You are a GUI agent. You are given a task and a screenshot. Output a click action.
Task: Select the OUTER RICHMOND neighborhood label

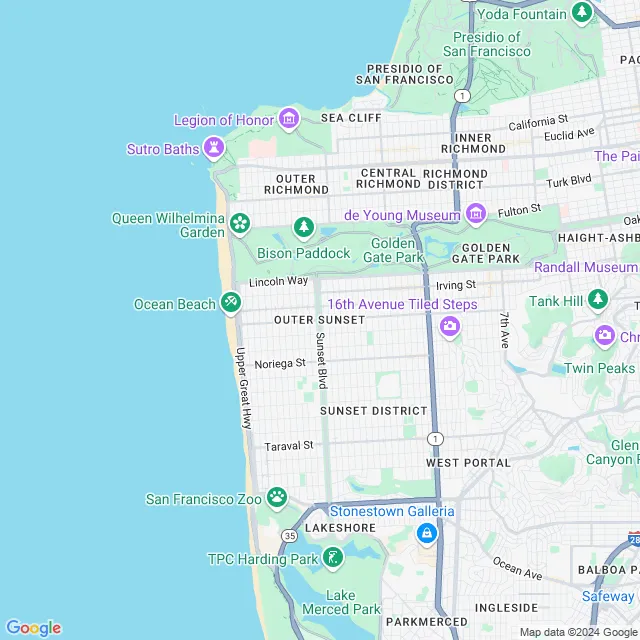[296, 184]
